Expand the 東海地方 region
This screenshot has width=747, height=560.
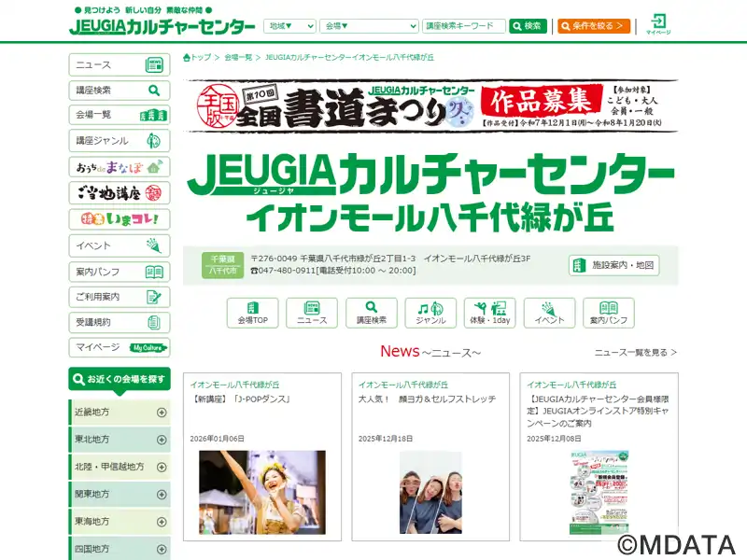click(x=120, y=522)
